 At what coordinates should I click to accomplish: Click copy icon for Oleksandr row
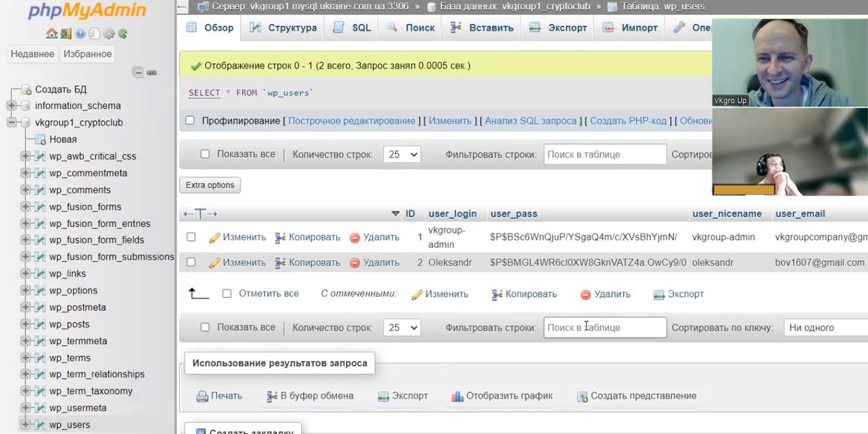click(280, 263)
